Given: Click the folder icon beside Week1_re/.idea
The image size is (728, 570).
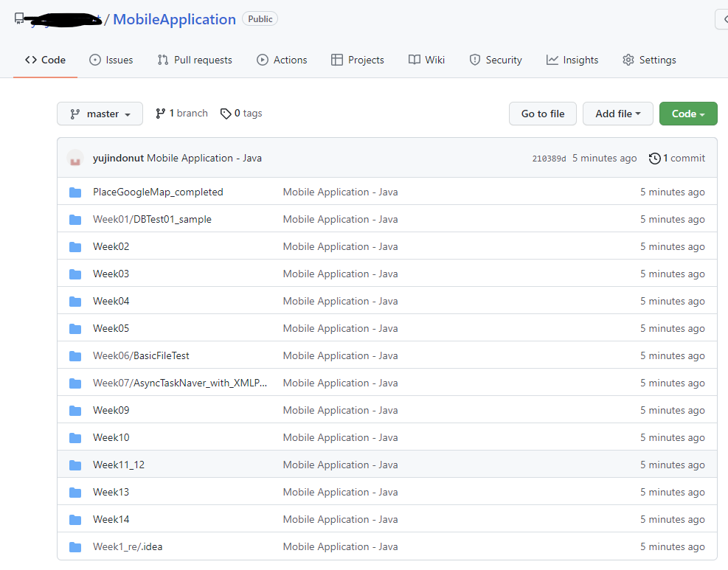Looking at the screenshot, I should coord(75,547).
